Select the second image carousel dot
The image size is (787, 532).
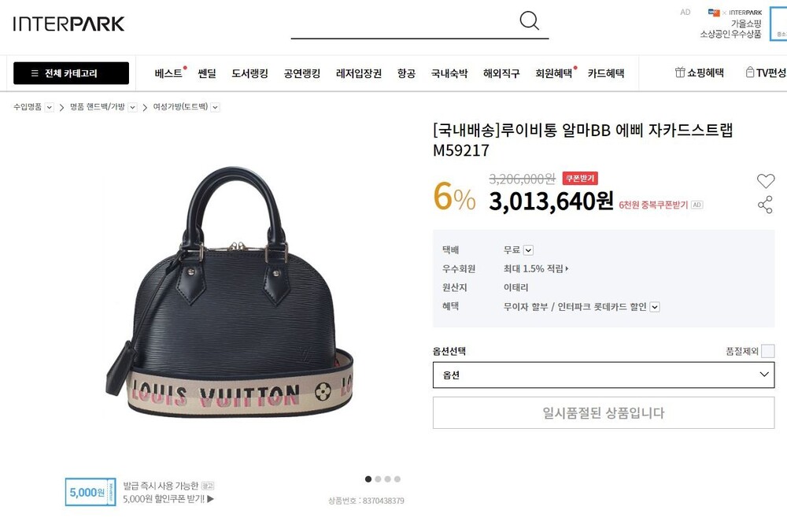pyautogui.click(x=378, y=479)
